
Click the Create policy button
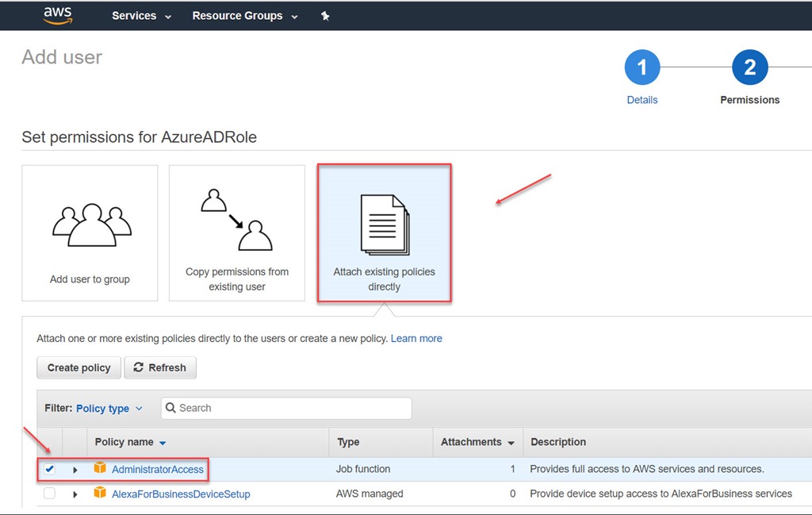[x=79, y=367]
